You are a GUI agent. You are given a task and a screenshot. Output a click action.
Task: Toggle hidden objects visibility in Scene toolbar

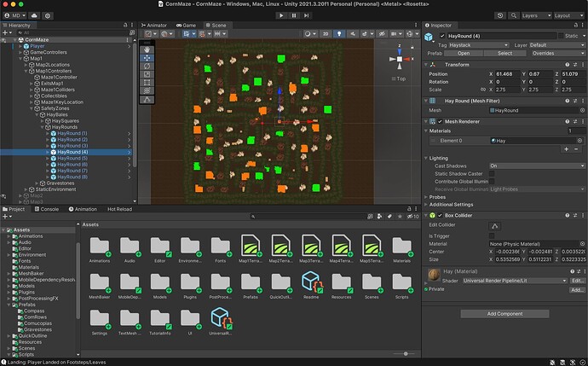382,34
